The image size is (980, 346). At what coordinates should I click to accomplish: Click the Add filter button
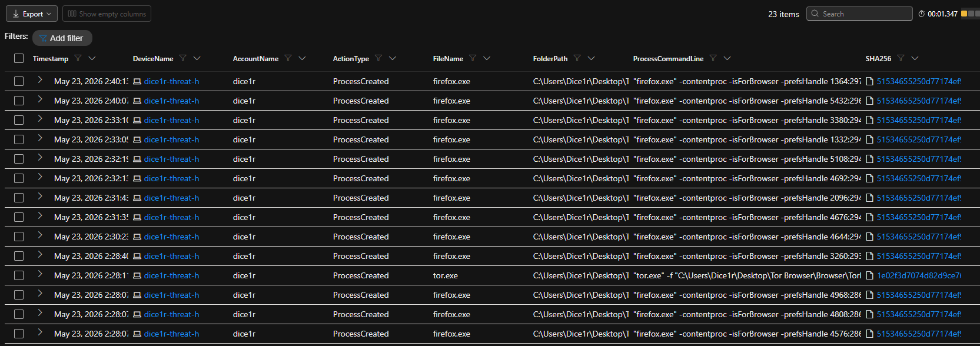tap(62, 38)
